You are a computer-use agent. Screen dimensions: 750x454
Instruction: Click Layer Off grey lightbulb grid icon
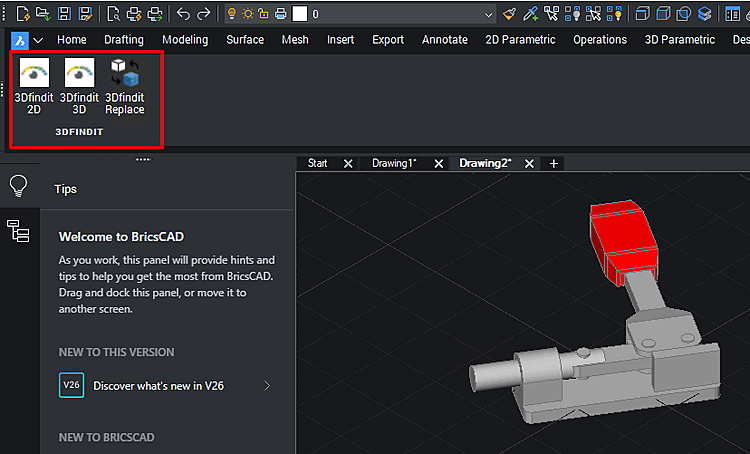pos(572,14)
